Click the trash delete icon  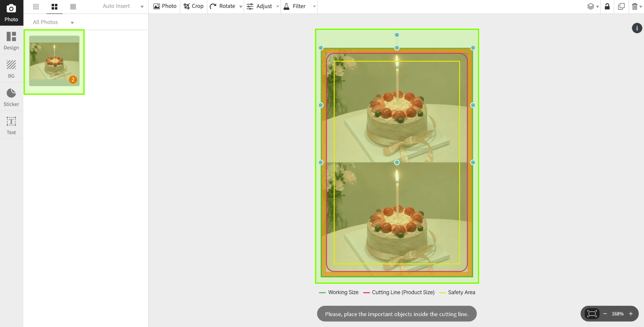635,6
